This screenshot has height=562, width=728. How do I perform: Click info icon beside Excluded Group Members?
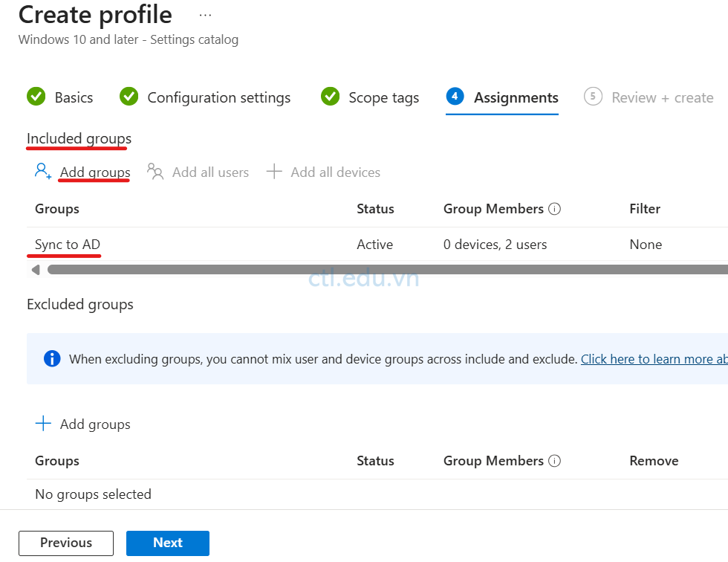[554, 461]
